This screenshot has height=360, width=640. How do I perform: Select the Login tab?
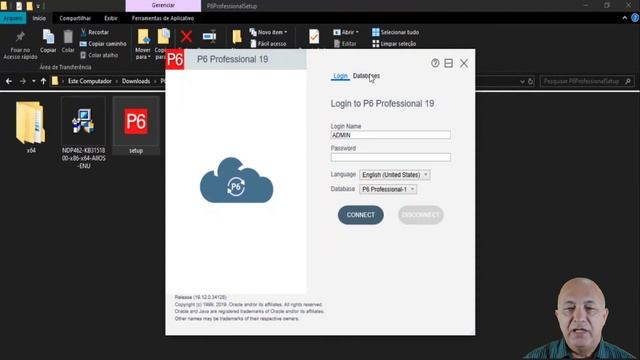[340, 76]
